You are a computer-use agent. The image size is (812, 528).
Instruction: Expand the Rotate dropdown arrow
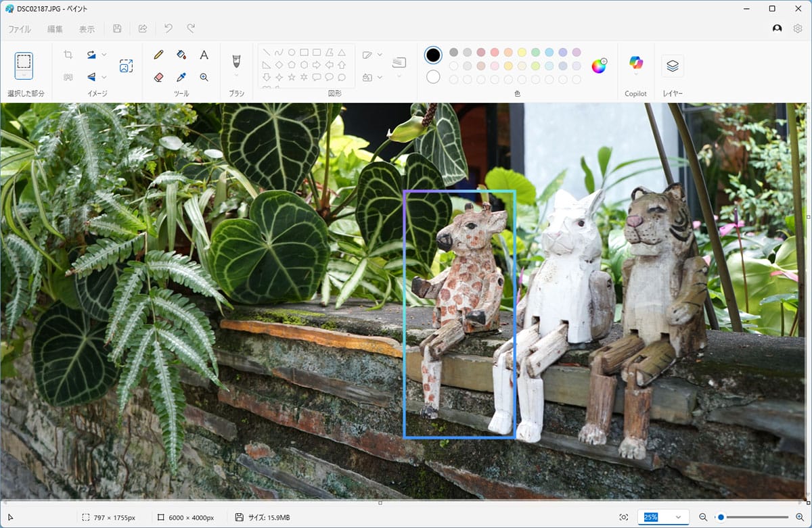[x=104, y=55]
